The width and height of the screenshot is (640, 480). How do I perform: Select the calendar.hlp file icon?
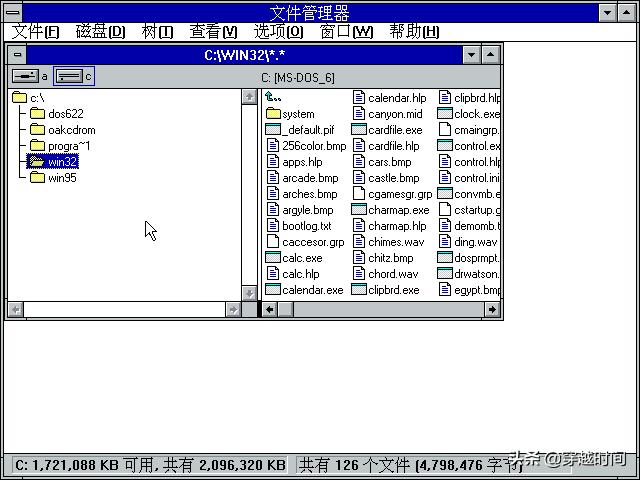tap(359, 98)
